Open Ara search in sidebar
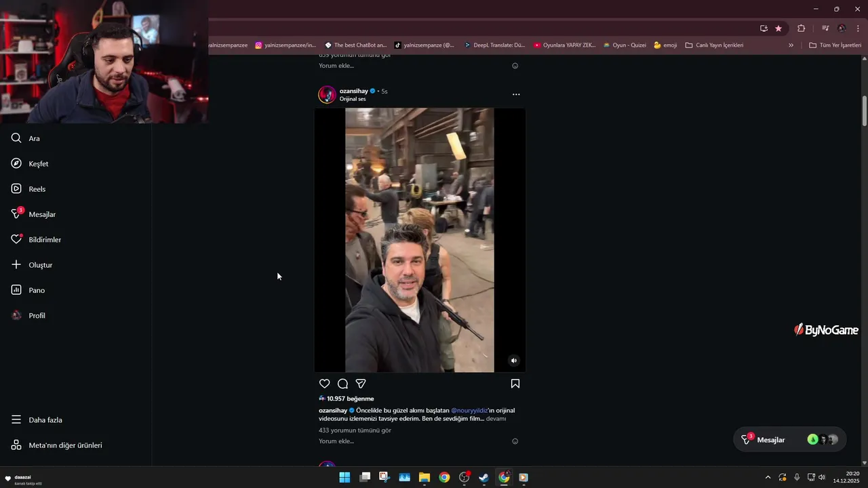 26,138
